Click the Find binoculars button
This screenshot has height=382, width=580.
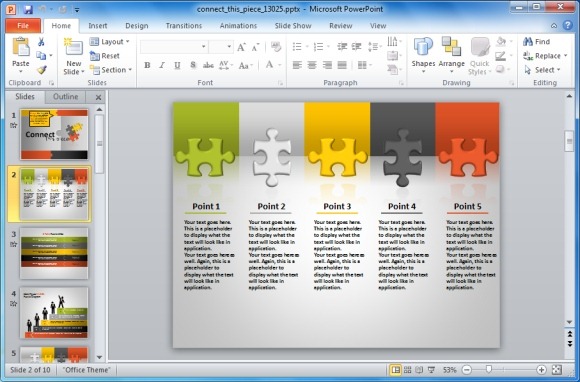click(x=536, y=42)
